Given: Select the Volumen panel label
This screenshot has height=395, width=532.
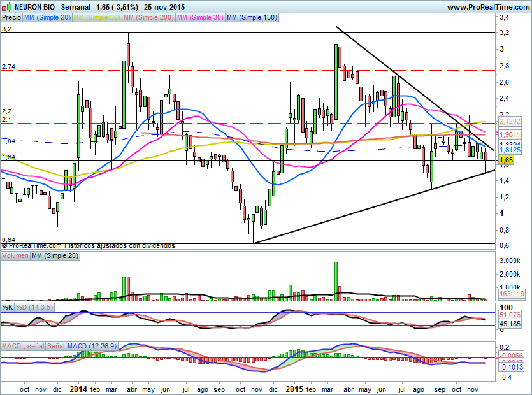Looking at the screenshot, I should [15, 255].
